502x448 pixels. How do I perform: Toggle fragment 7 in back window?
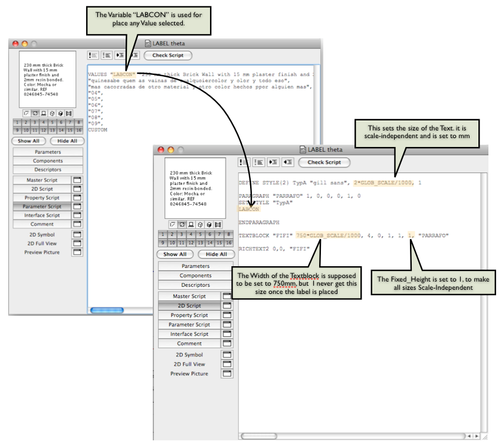[x=70, y=122]
